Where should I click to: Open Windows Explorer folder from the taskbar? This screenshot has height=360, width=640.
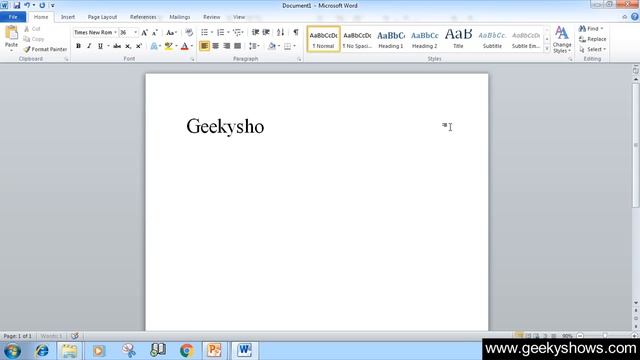coord(69,350)
